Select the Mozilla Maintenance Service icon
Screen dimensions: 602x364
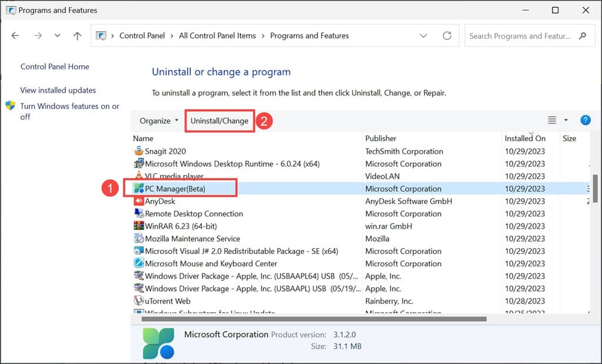tap(139, 238)
